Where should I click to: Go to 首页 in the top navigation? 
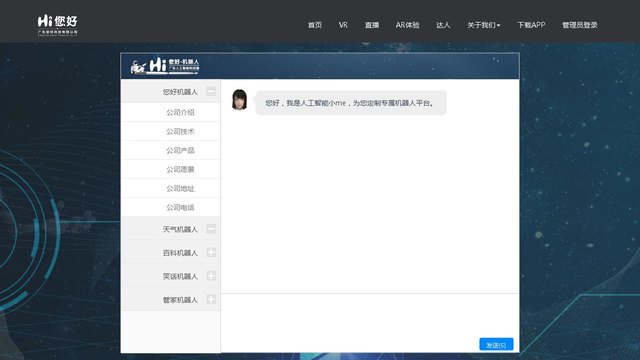315,25
